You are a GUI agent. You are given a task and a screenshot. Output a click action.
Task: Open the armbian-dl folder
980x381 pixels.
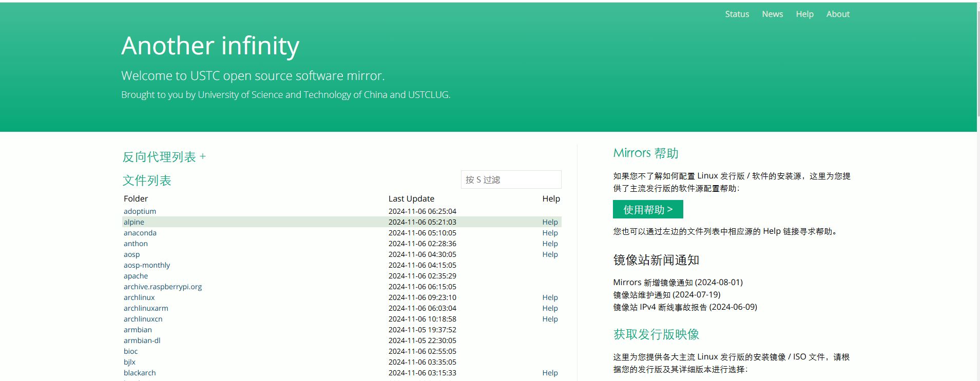pyautogui.click(x=142, y=340)
